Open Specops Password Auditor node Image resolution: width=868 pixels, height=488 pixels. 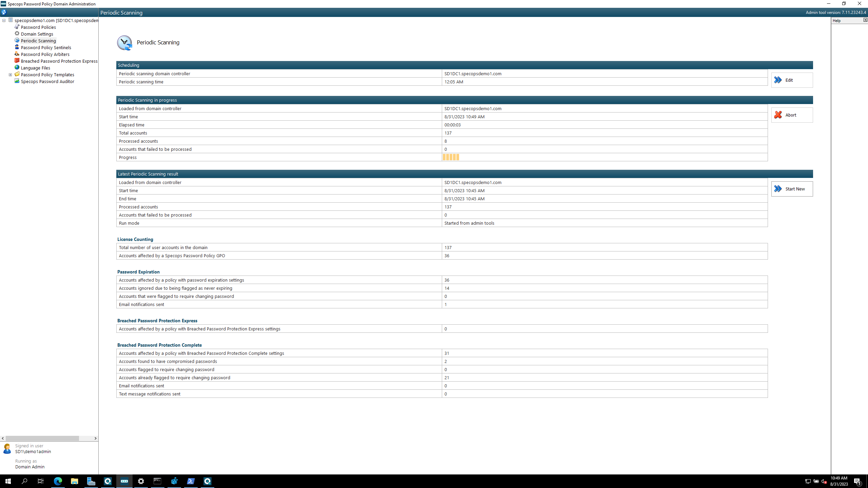tap(47, 81)
